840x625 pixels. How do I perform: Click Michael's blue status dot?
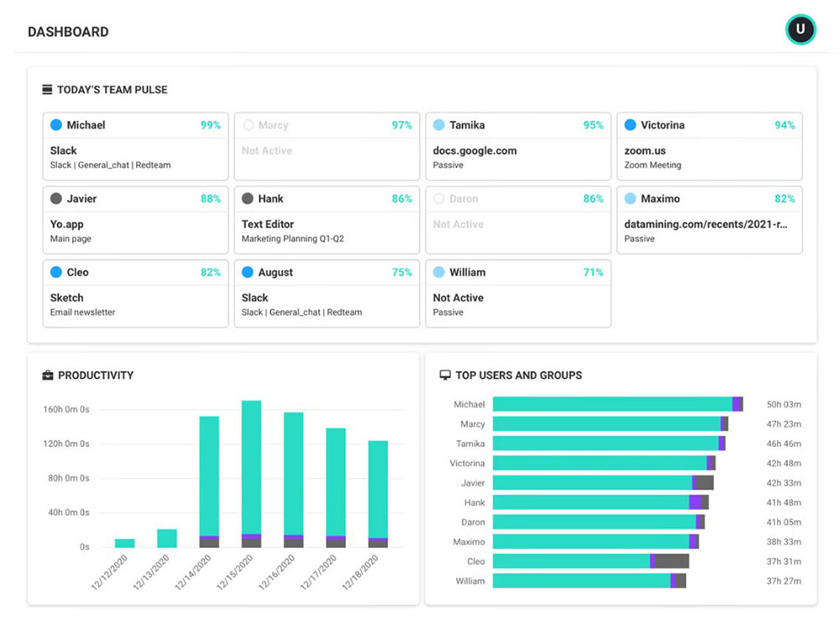coord(56,125)
